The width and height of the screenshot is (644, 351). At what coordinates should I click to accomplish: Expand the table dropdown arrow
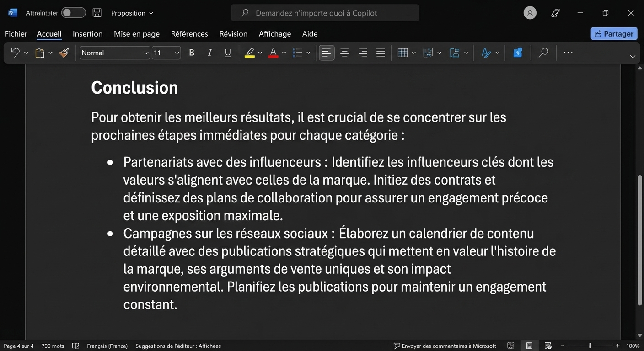pos(414,53)
